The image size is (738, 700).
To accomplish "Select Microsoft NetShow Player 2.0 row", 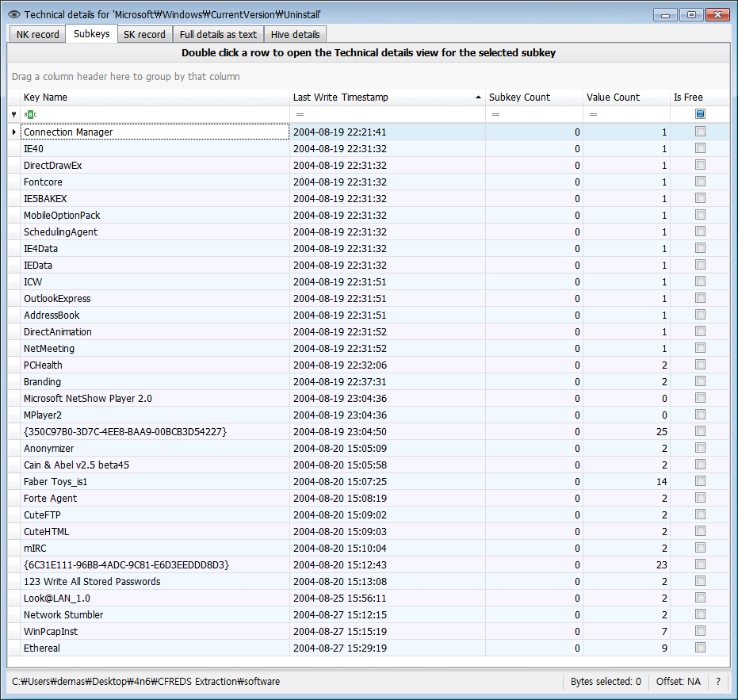I will (x=369, y=398).
